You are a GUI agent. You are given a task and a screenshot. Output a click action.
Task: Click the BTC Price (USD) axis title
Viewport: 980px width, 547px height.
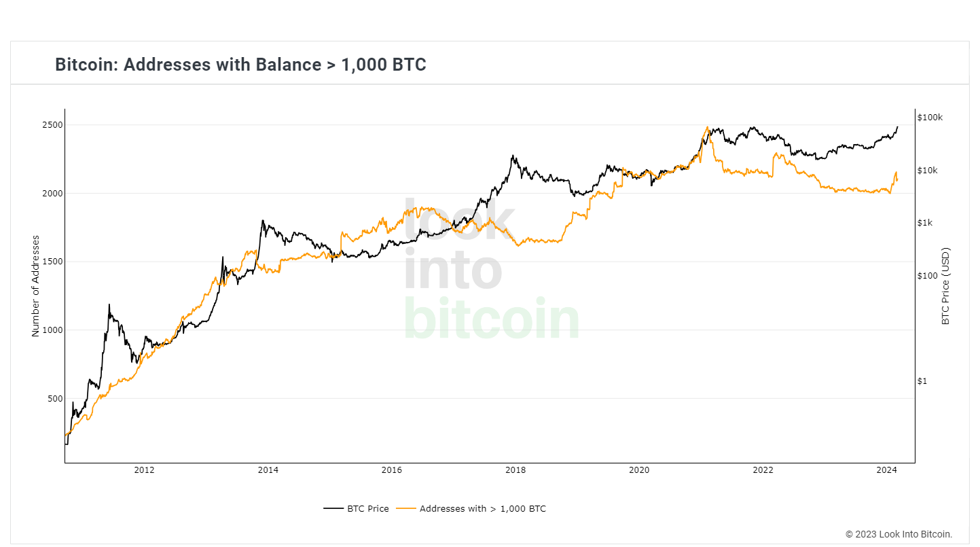pyautogui.click(x=945, y=285)
